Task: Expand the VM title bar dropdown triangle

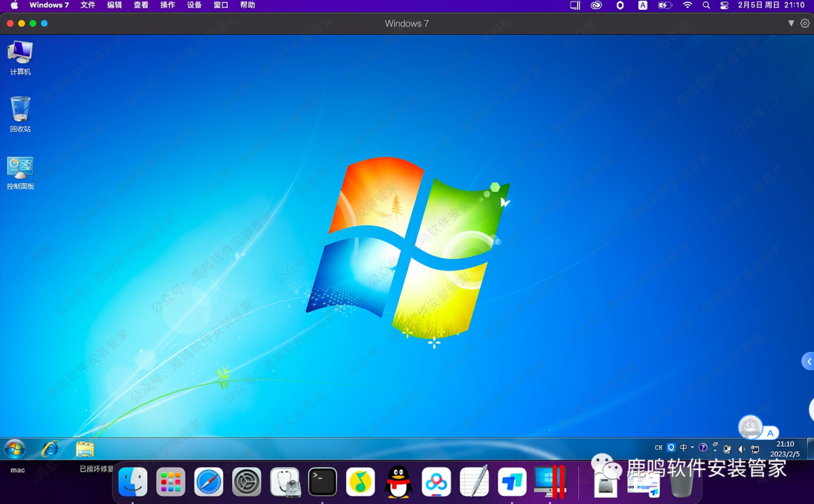Action: (x=791, y=23)
